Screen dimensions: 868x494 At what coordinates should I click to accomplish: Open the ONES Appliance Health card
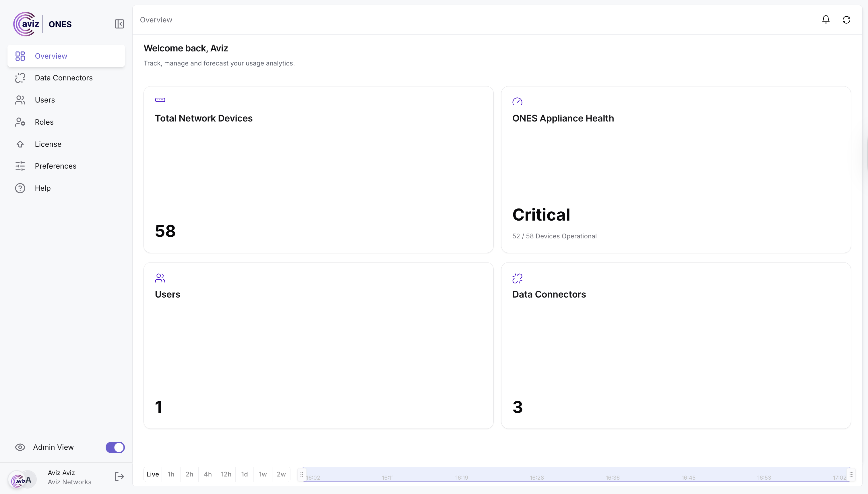pyautogui.click(x=675, y=169)
